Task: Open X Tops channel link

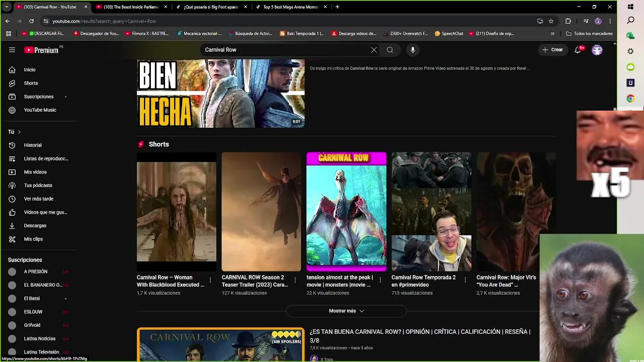Action: coord(327,359)
